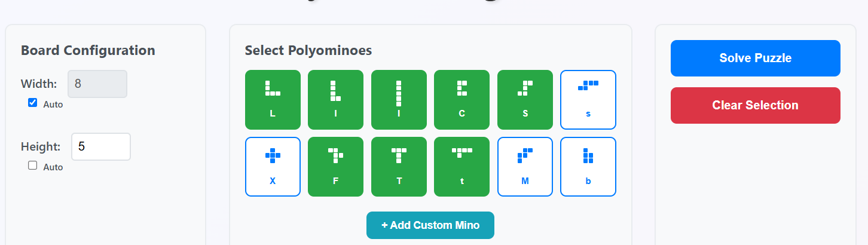Screen dimensions: 868x245
Task: Select the lowercase b polyomino tile
Action: click(588, 167)
